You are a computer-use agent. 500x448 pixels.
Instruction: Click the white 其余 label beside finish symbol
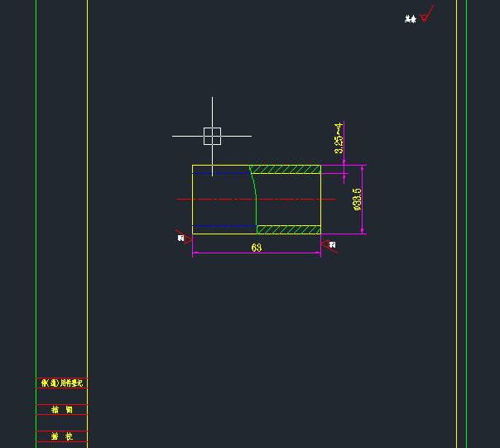pyautogui.click(x=411, y=19)
